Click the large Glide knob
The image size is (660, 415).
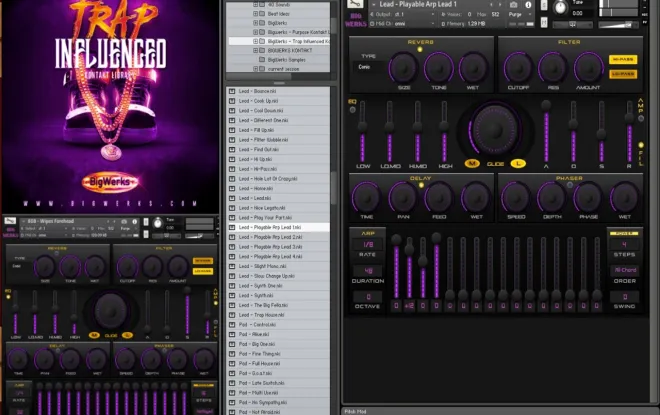pos(495,130)
